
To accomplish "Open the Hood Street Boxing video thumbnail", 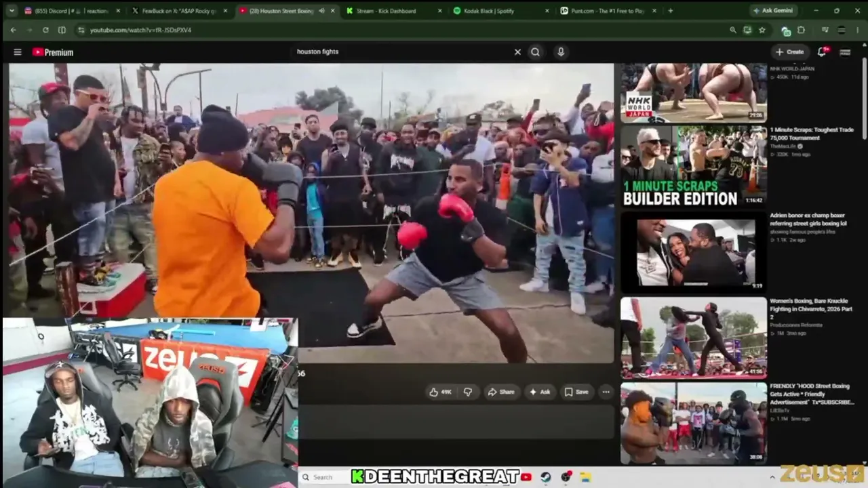I will 694,423.
